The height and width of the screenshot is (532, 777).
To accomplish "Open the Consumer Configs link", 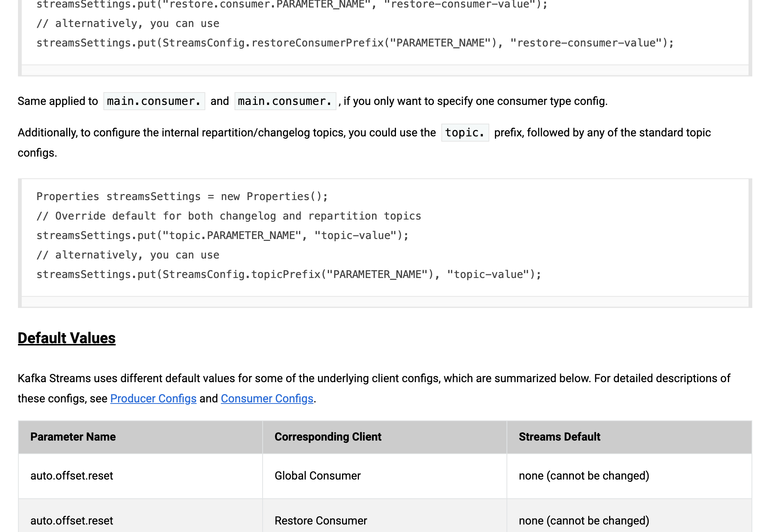I will click(x=267, y=399).
